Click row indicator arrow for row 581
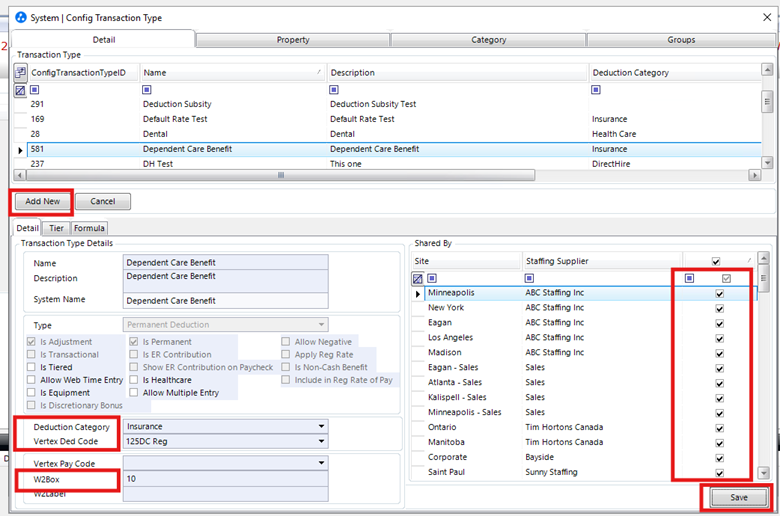The width and height of the screenshot is (780, 516). pos(20,150)
